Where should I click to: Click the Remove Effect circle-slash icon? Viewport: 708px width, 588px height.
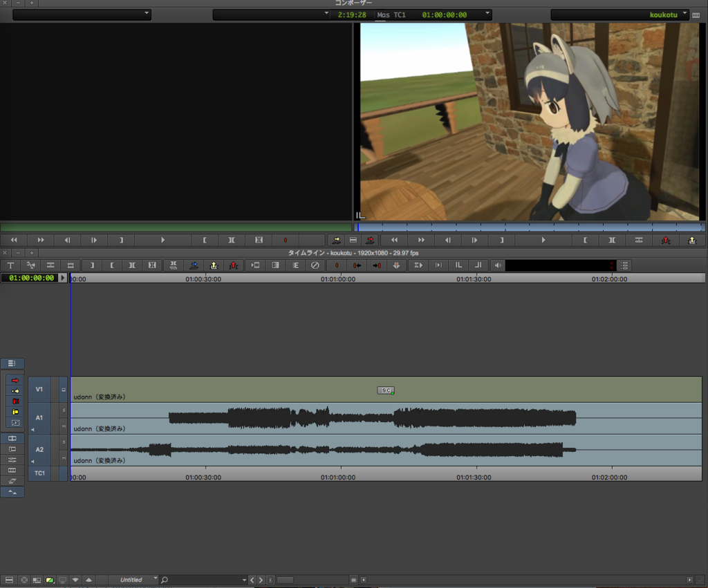click(x=315, y=265)
